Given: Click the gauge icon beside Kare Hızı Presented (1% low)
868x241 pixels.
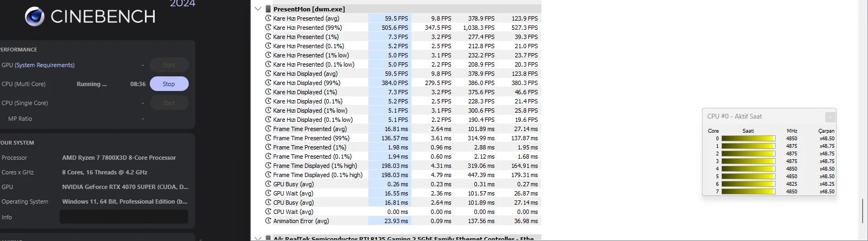Looking at the screenshot, I should point(268,55).
